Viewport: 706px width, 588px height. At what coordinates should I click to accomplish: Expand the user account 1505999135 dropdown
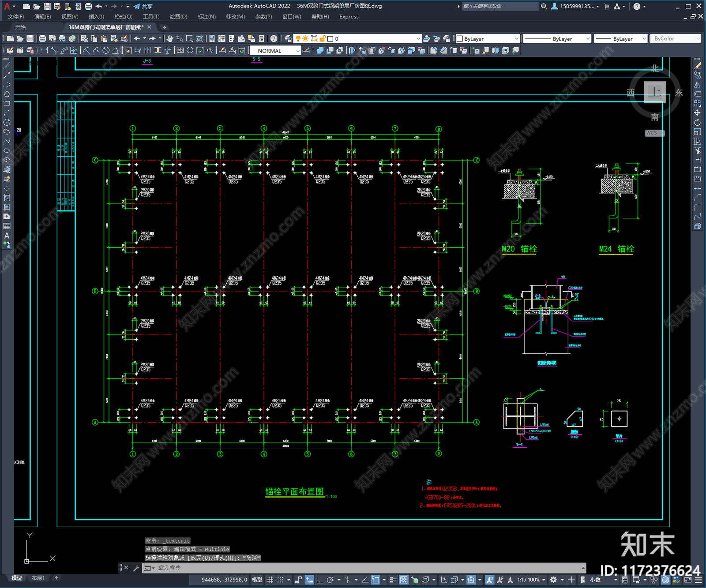pos(597,6)
